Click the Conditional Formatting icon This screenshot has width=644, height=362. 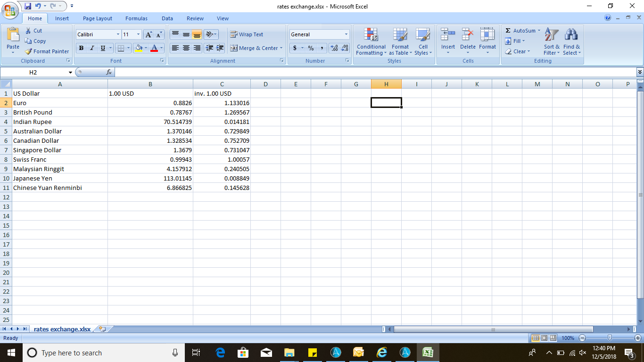point(371,35)
